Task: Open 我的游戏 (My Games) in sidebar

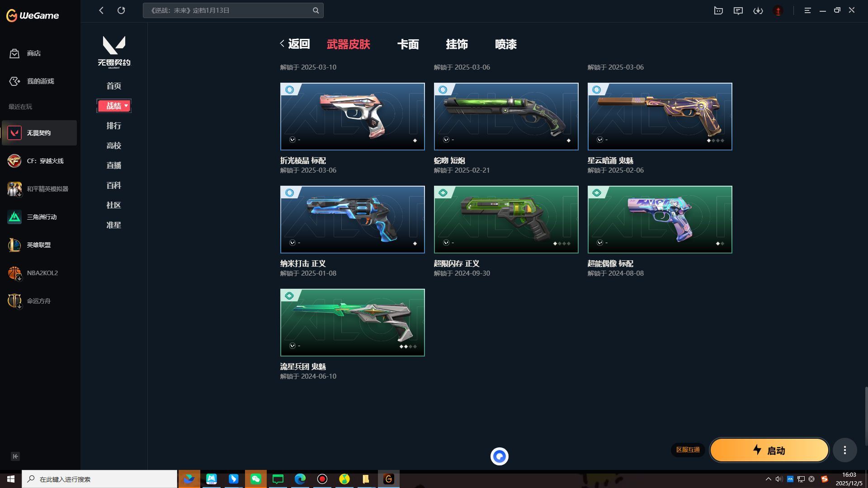Action: 40,81
